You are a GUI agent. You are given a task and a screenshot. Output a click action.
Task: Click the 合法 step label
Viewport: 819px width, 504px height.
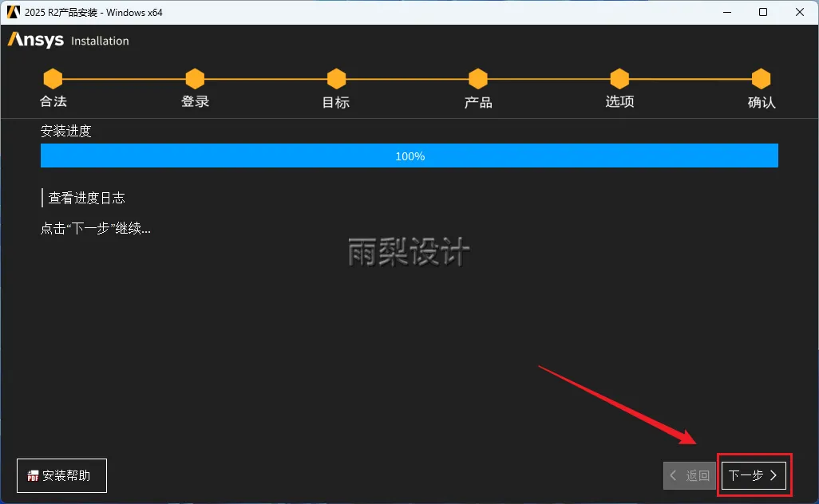[53, 101]
